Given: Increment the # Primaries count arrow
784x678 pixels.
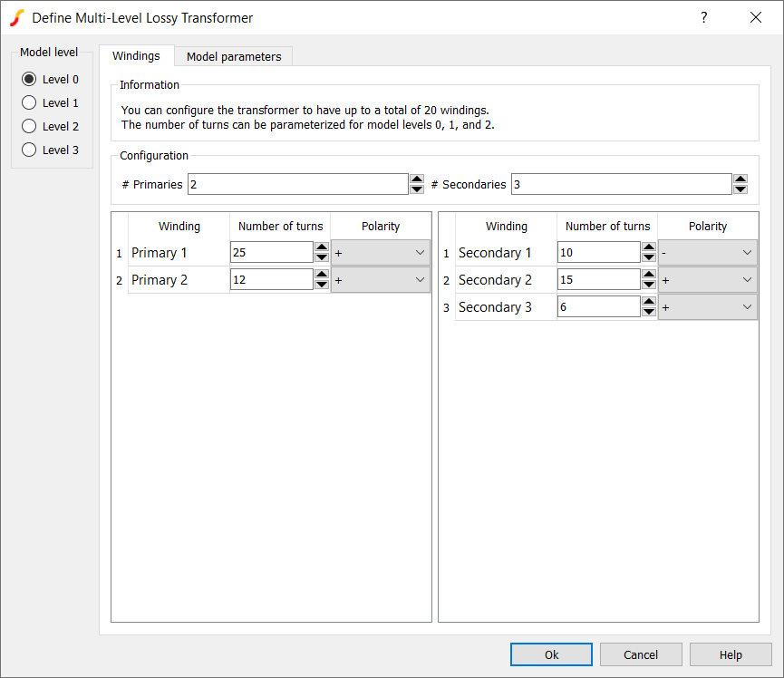Looking at the screenshot, I should pyautogui.click(x=417, y=179).
